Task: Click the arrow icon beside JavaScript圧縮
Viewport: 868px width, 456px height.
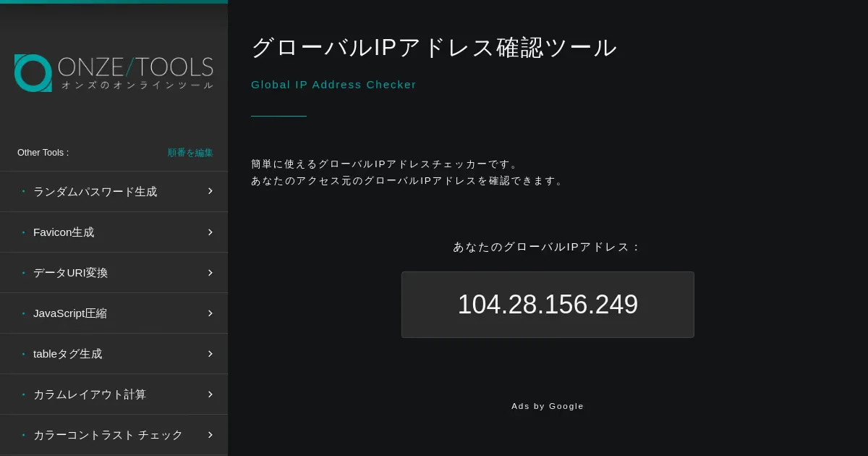Action: tap(210, 313)
